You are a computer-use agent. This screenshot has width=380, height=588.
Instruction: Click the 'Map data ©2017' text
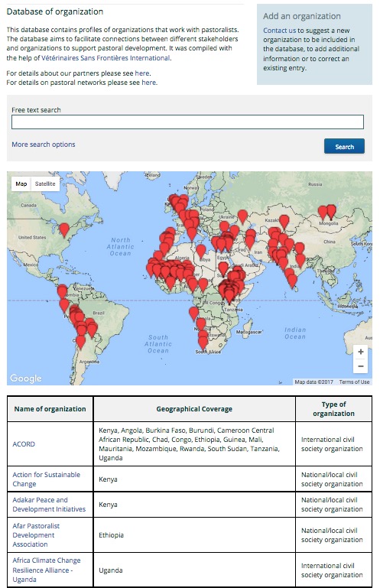[314, 382]
